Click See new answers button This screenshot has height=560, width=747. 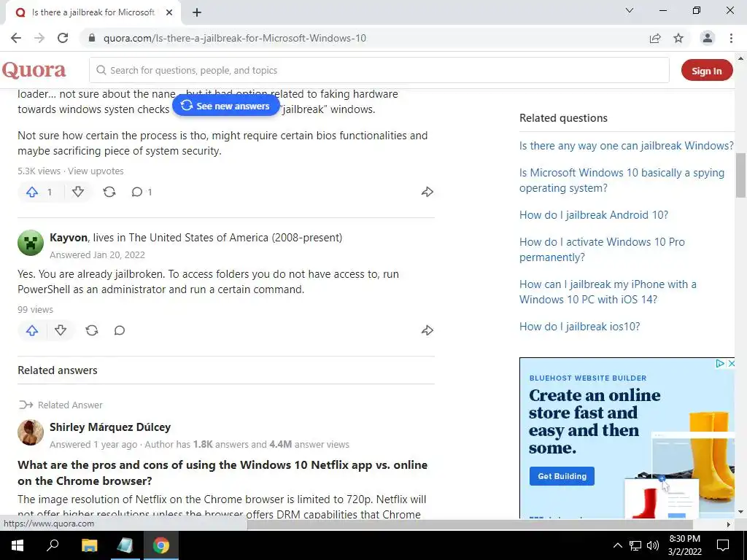225,106
